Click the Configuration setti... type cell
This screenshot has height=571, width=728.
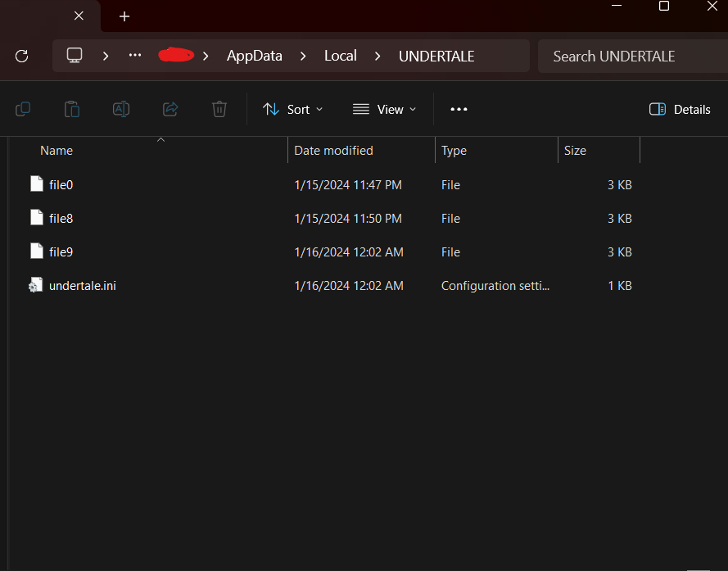495,286
